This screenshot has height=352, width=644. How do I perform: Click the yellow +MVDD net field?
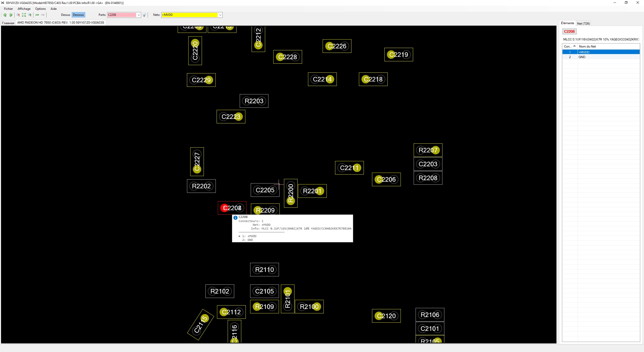(189, 15)
